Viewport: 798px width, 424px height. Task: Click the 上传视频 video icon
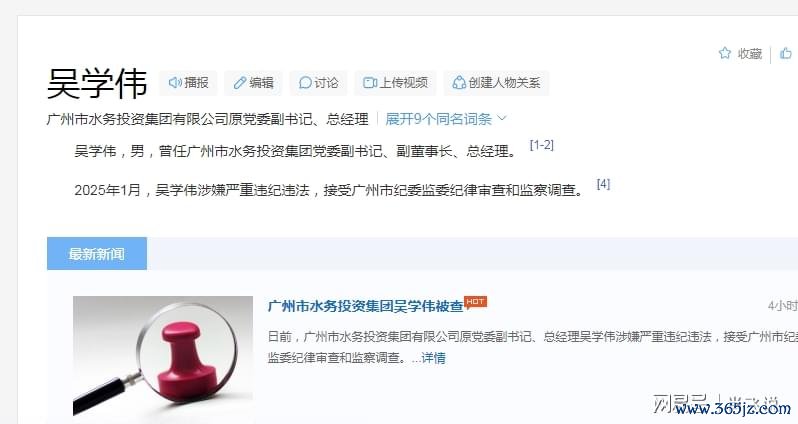point(370,82)
